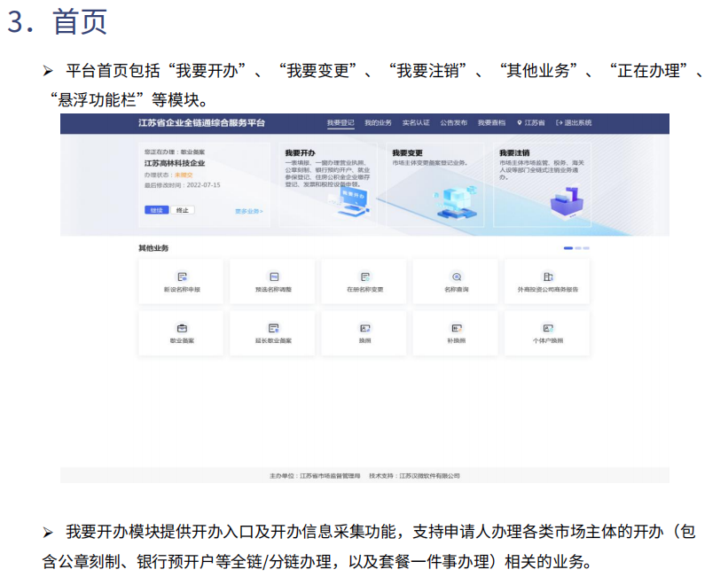Image resolution: width=728 pixels, height=585 pixels.
Task: Click the orange 未提交 status text
Action: click(184, 175)
